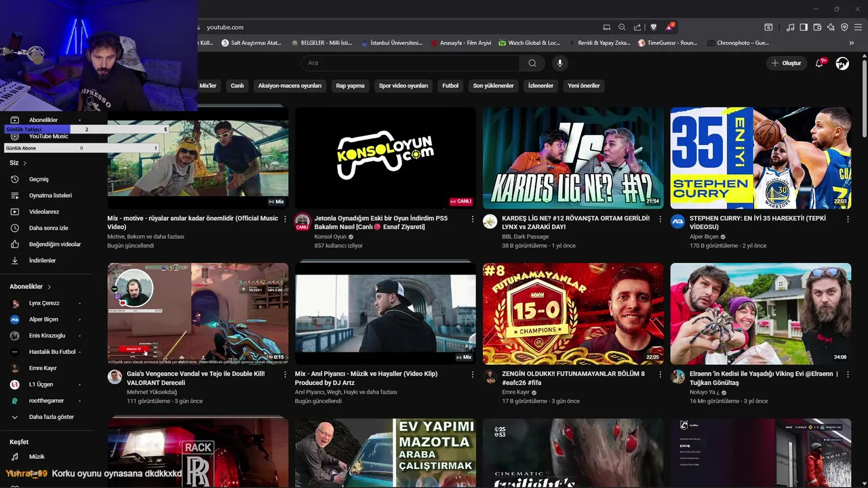
Task: Select the Son yüklenenler chip
Action: (494, 86)
